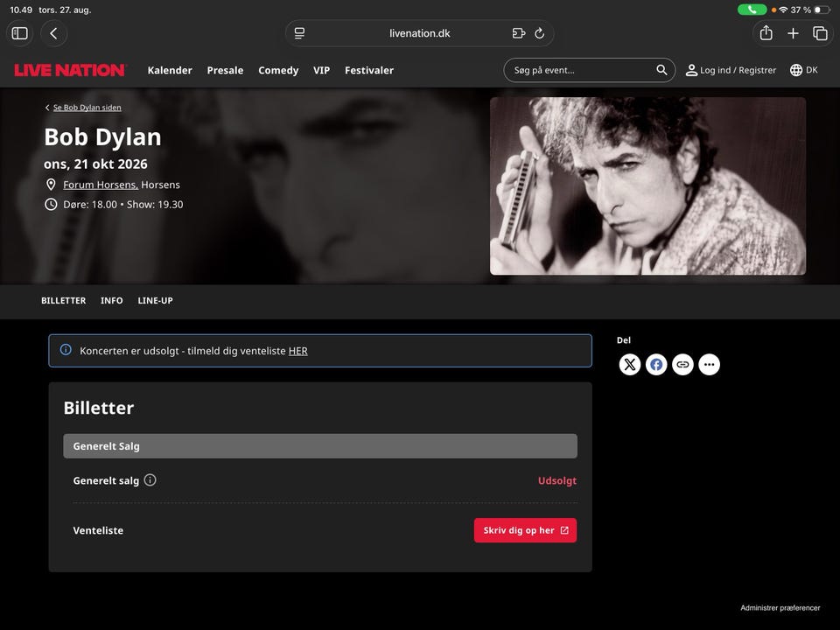This screenshot has height=630, width=840.
Task: Share the event on Facebook
Action: pos(656,365)
